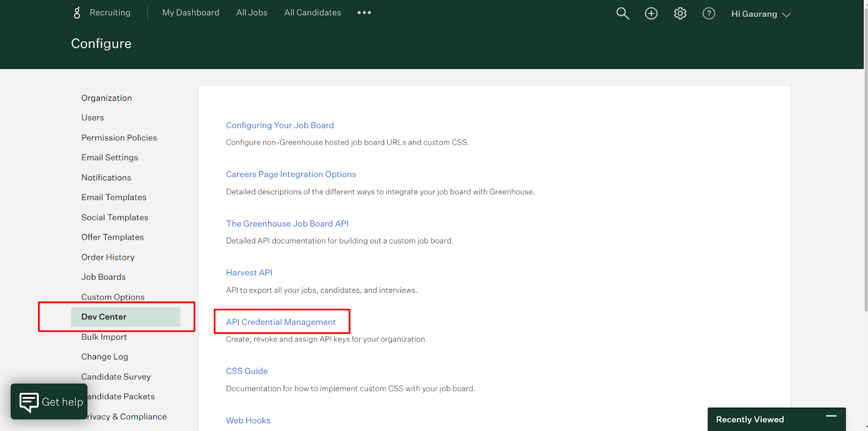This screenshot has height=431, width=868.
Task: Open Email Templates in the sidebar
Action: click(x=114, y=197)
